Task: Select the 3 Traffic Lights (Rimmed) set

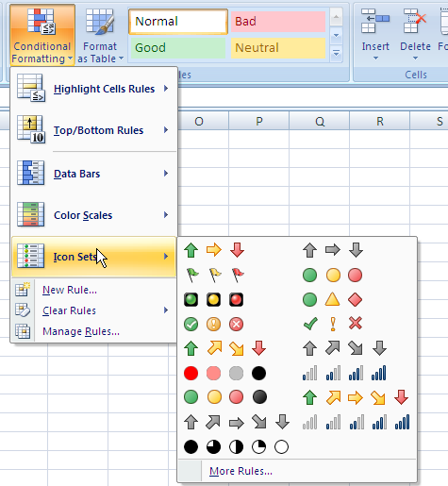Action: click(214, 299)
